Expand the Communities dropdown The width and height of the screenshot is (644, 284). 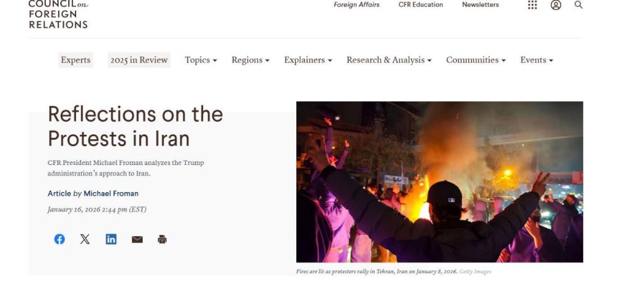tap(476, 60)
